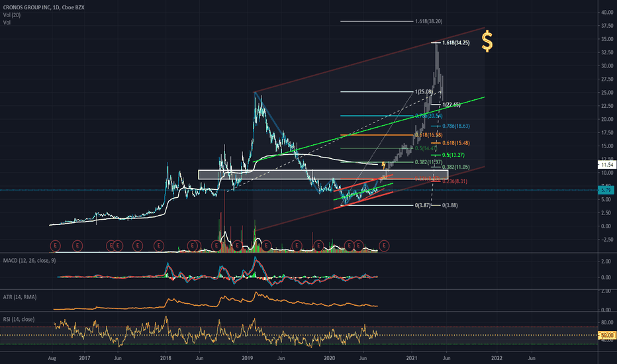Screen dimensions: 617x364
Task: Click the 0.5(14.47) Fibonacci label
Action: 426,148
